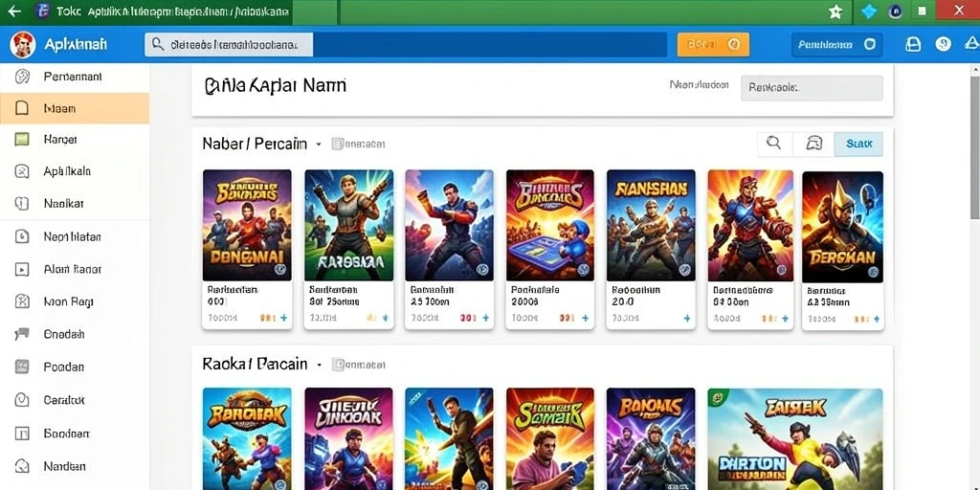Open the Bonqmai game thumbnail
The image size is (980, 490).
247,225
